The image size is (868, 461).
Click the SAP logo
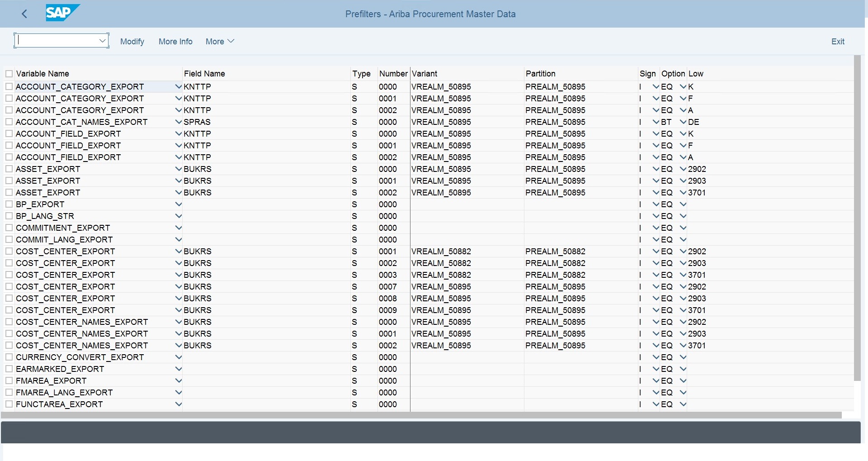point(63,13)
